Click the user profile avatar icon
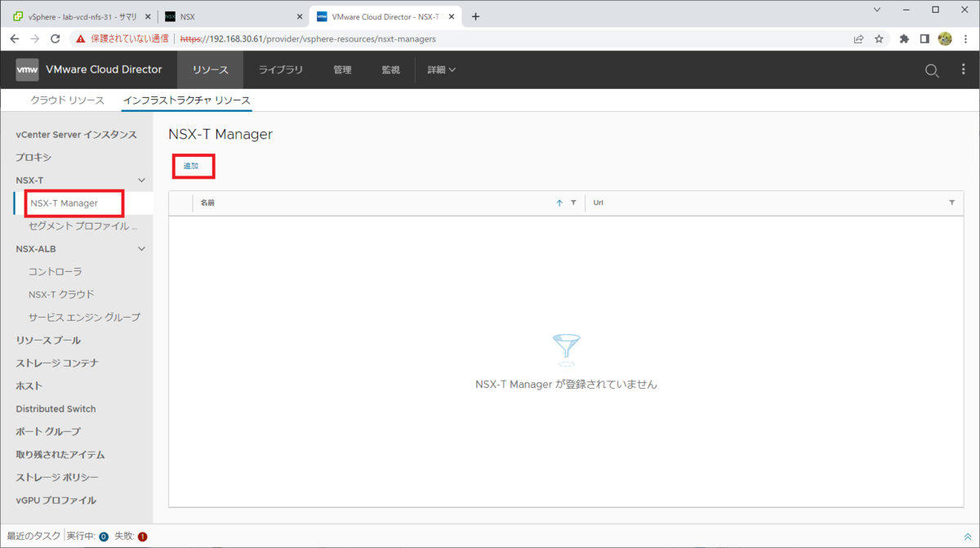The width and height of the screenshot is (980, 548). tap(945, 38)
